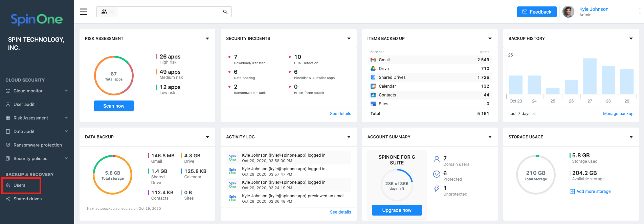Click the Upgrade now button

tap(397, 210)
